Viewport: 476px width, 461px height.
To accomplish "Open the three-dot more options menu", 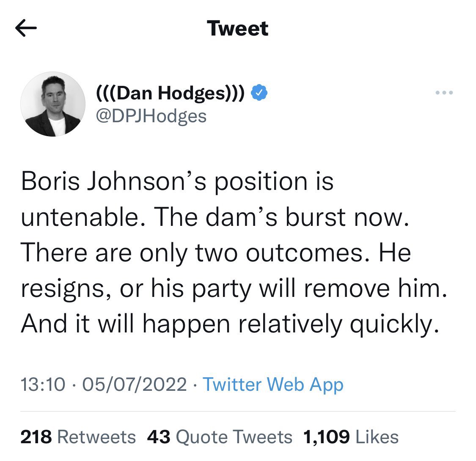I will [445, 93].
